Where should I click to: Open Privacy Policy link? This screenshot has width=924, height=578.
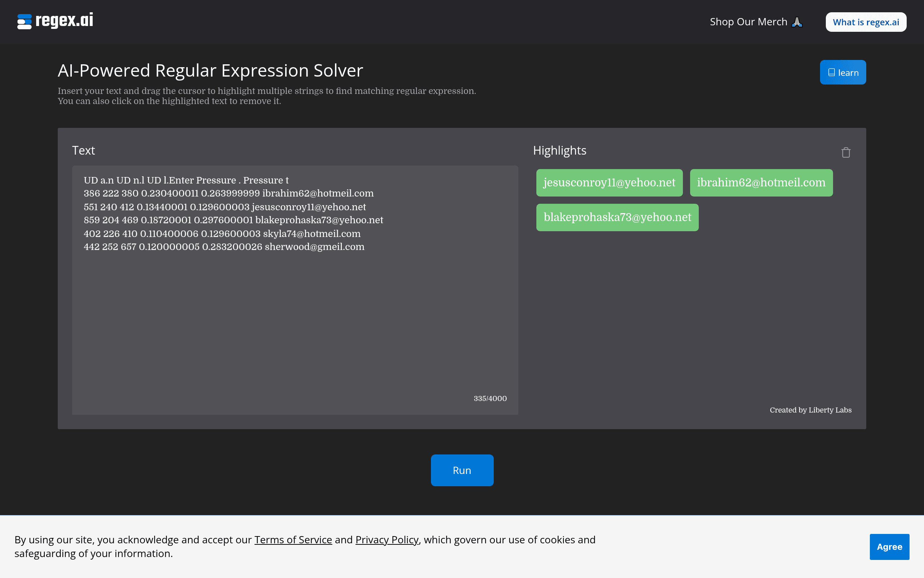[x=387, y=540]
